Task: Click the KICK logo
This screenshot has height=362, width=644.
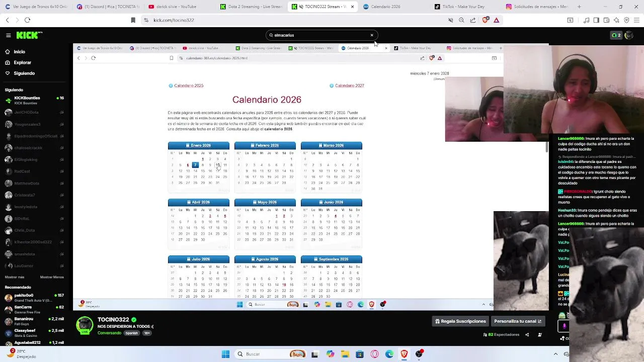Action: pyautogui.click(x=29, y=35)
